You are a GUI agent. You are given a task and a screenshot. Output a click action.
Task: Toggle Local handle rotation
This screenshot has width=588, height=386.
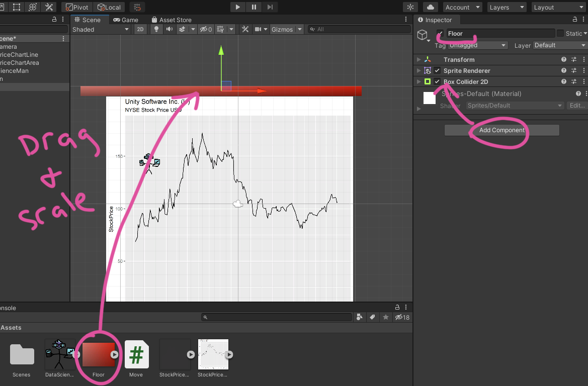[109, 7]
